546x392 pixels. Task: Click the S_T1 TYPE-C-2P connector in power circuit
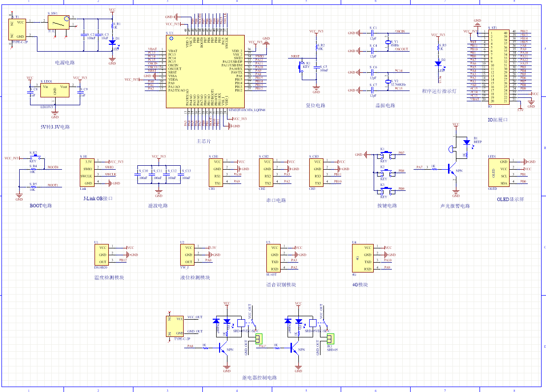click(17, 29)
